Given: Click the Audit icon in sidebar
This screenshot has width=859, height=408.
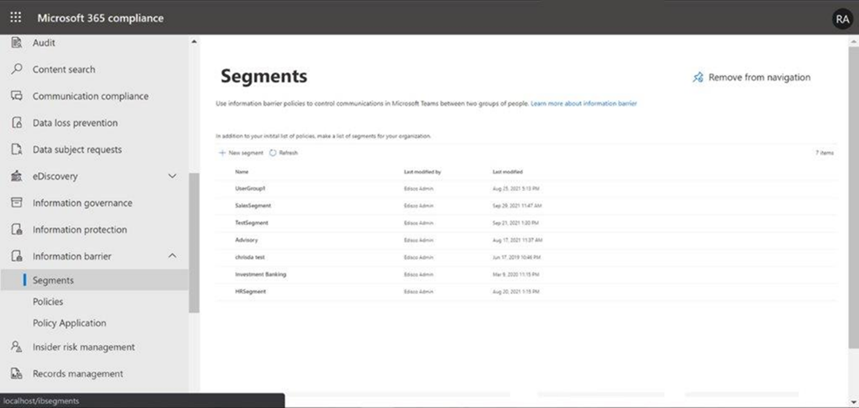Looking at the screenshot, I should coord(16,43).
